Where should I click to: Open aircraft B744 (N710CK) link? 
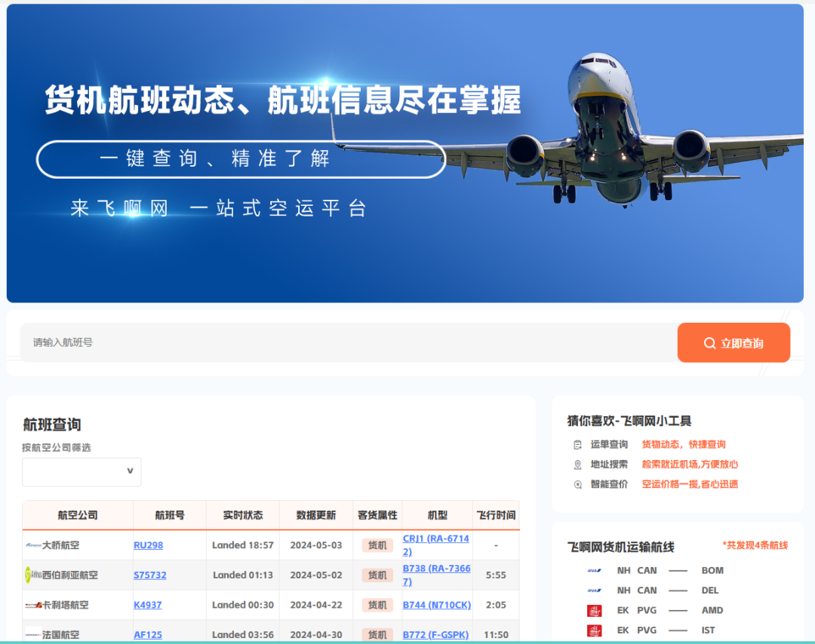tap(437, 605)
